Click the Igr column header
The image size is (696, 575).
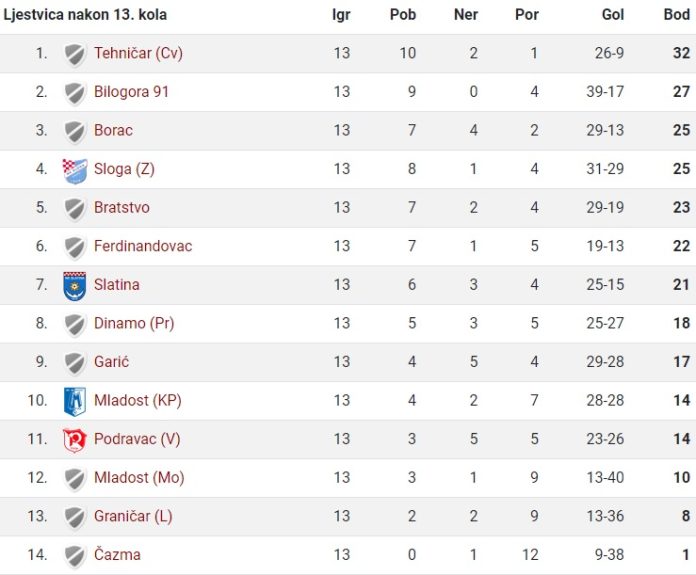[341, 15]
